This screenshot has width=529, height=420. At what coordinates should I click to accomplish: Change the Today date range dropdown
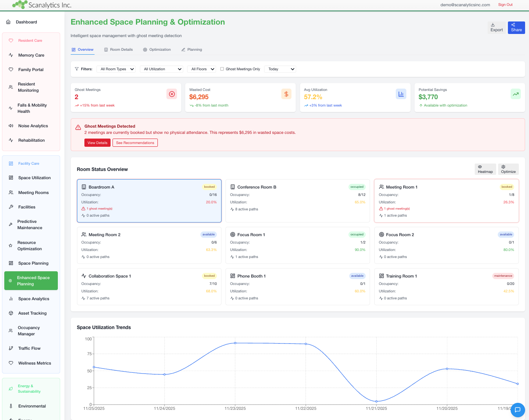click(x=280, y=69)
